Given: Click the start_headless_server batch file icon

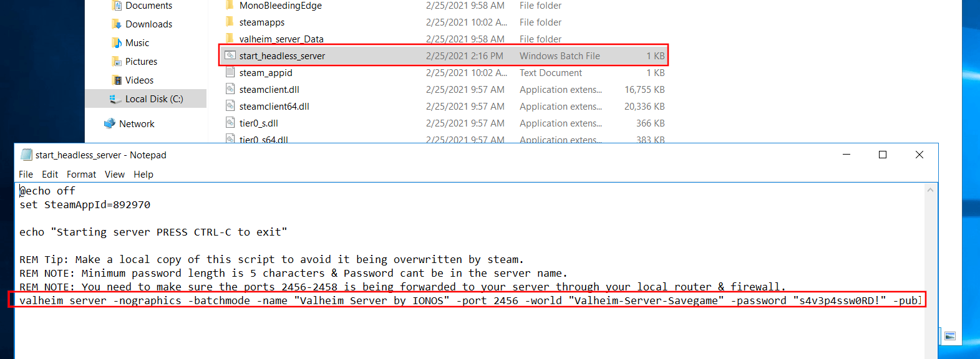Looking at the screenshot, I should pos(230,55).
